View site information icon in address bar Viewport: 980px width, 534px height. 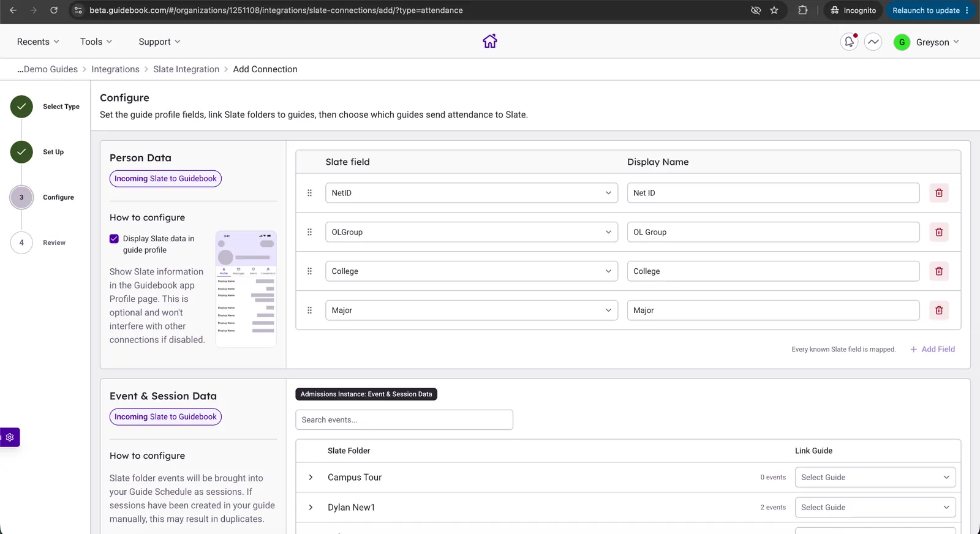point(78,10)
